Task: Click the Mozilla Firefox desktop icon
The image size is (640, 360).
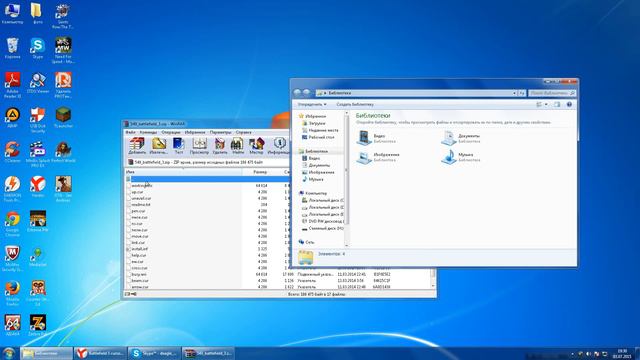Action: pyautogui.click(x=12, y=293)
